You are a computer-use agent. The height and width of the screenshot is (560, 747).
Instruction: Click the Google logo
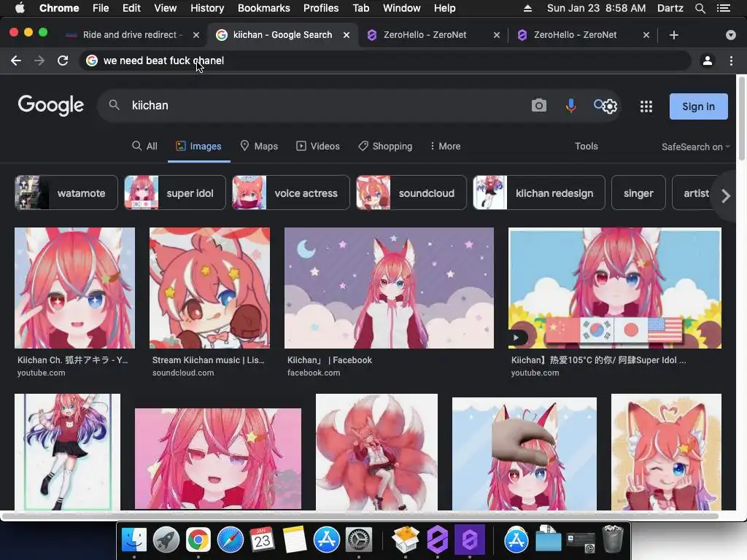(x=51, y=105)
